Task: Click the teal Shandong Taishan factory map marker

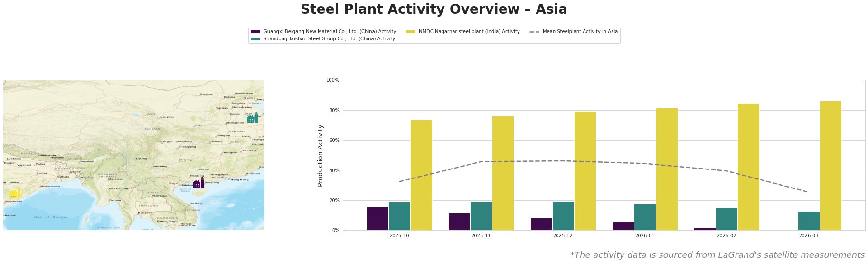Action: 253,118
